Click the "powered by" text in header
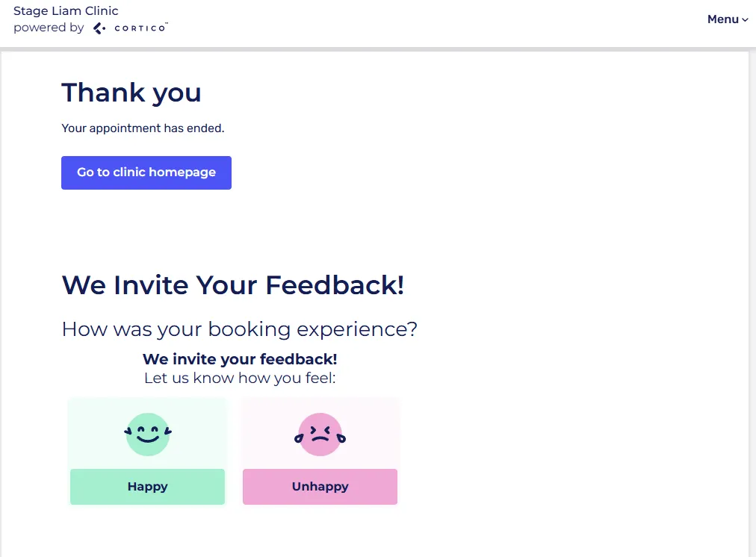Image resolution: width=756 pixels, height=557 pixels. pos(49,28)
